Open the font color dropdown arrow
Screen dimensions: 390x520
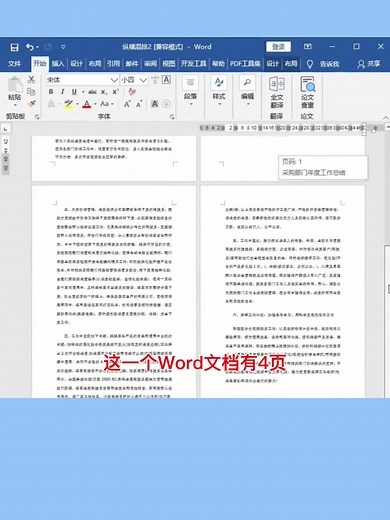point(95,104)
